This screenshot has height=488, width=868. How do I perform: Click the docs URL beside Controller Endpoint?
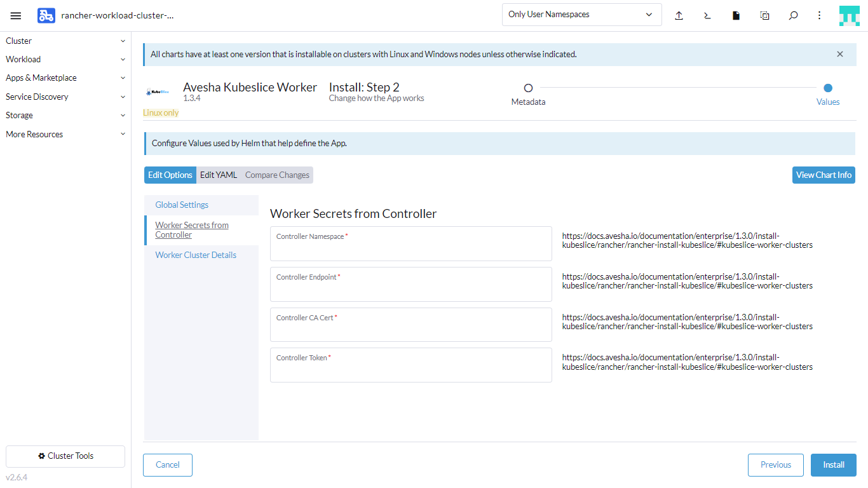pyautogui.click(x=688, y=281)
